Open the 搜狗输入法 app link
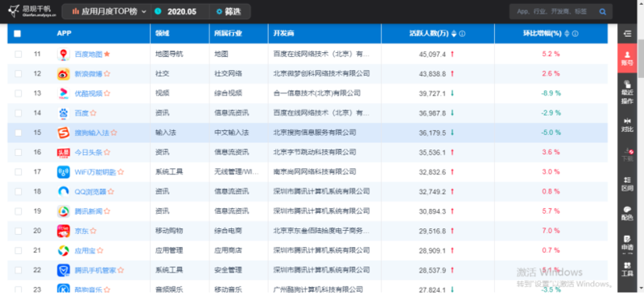644x308 pixels. [92, 133]
